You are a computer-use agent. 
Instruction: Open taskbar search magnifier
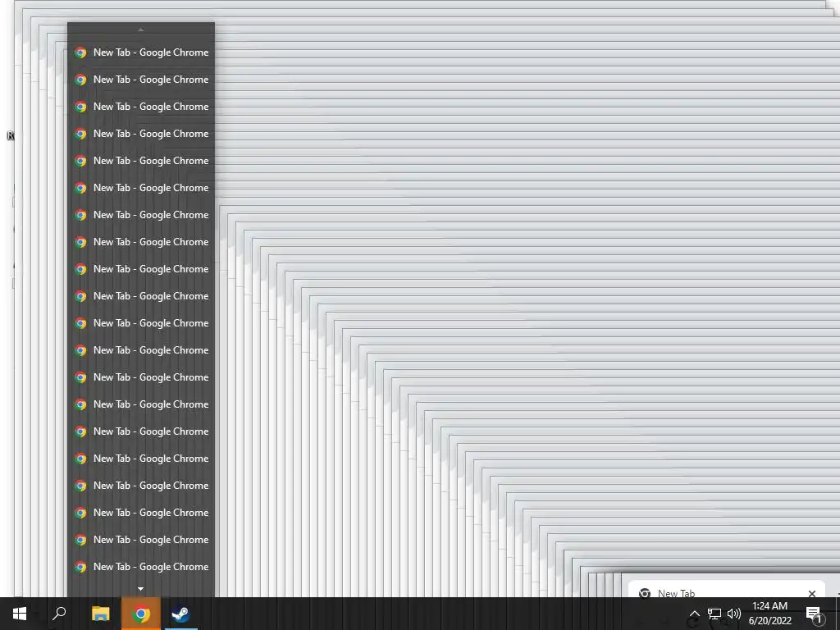pyautogui.click(x=59, y=614)
